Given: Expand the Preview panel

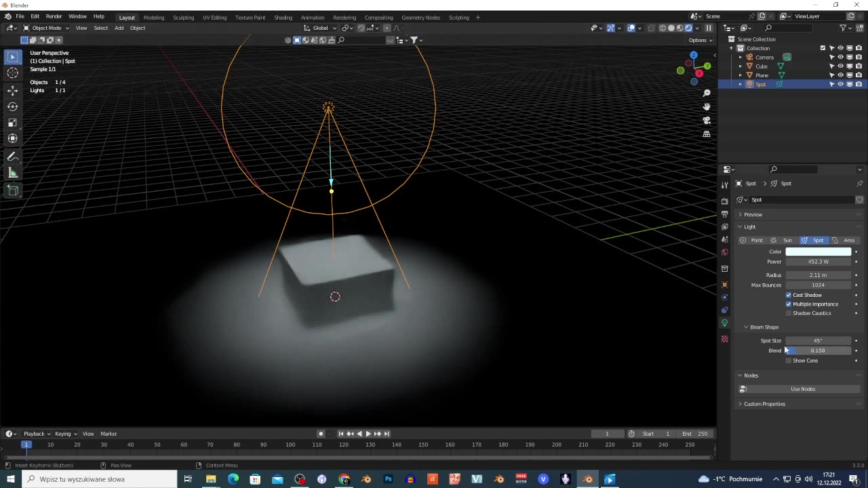Looking at the screenshot, I should [x=753, y=214].
